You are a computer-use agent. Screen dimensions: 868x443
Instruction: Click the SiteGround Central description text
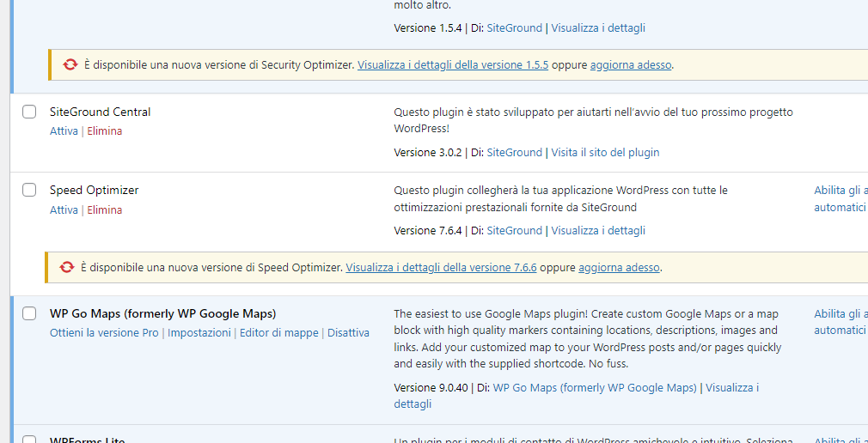(x=594, y=120)
